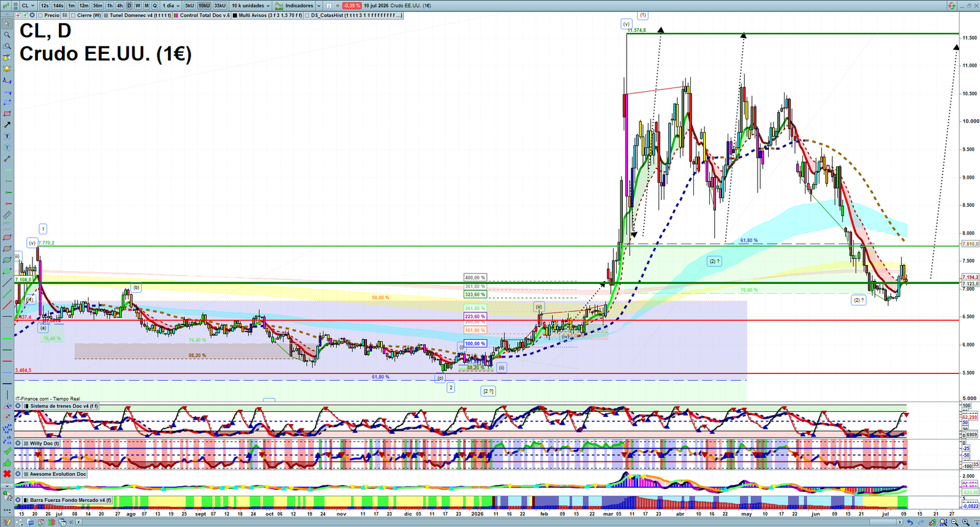Select the 1h timeframe
The image size is (980, 527).
pyautogui.click(x=110, y=6)
